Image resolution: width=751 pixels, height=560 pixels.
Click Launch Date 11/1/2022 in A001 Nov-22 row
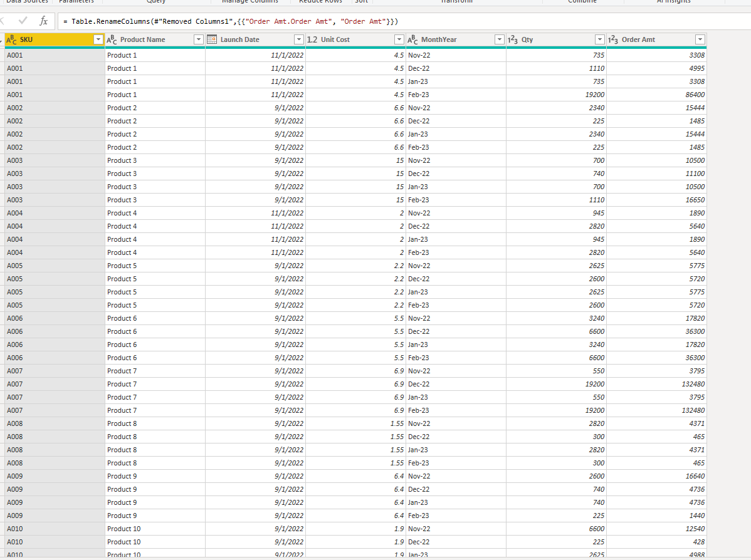pos(255,55)
